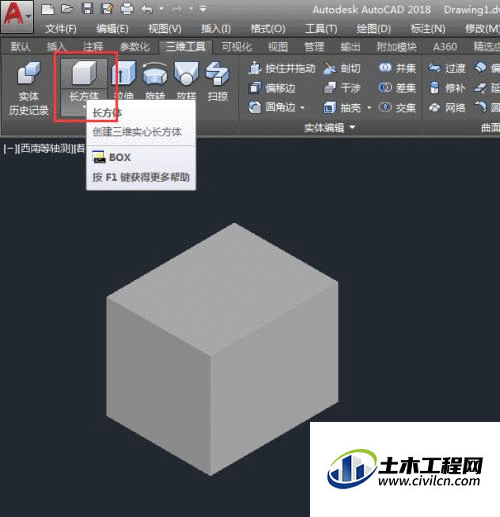This screenshot has width=500, height=517.
Task: Switch to the 注释 ribbon tab
Action: click(93, 47)
